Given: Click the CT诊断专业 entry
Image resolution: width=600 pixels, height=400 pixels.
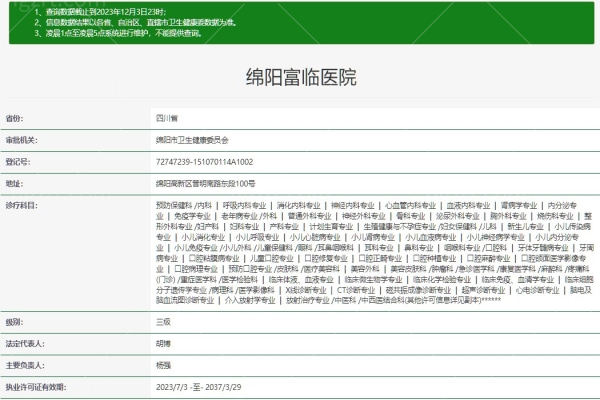Looking at the screenshot, I should 356,290.
